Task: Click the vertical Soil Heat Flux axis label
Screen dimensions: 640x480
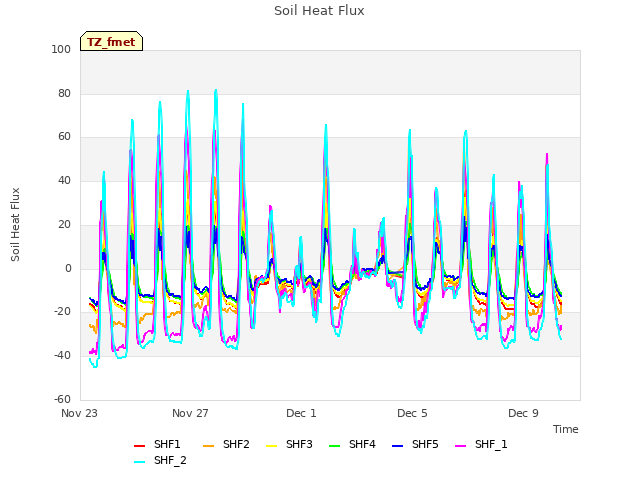Action: pos(15,224)
